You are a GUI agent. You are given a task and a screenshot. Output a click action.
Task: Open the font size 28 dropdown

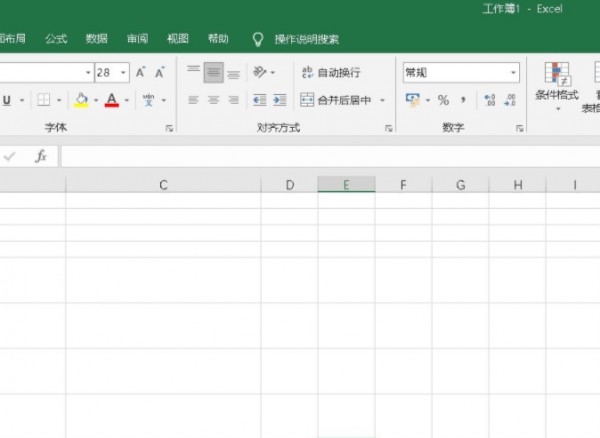[x=123, y=72]
